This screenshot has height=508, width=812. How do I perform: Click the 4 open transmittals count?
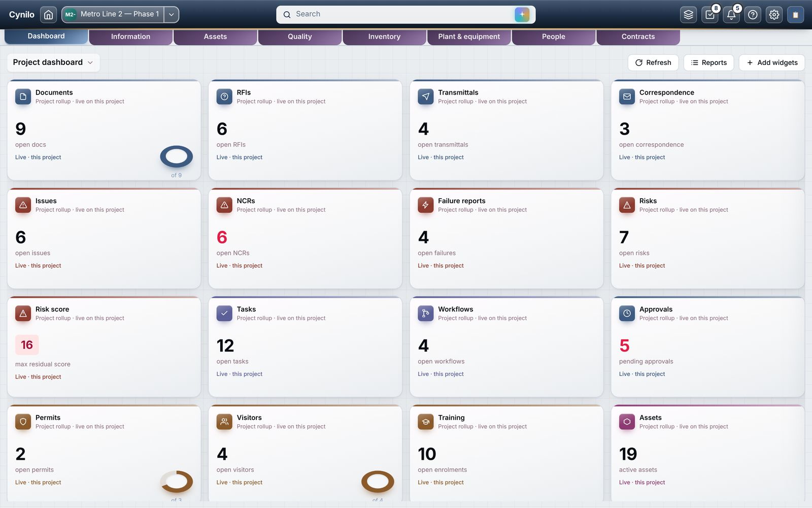pos(424,129)
